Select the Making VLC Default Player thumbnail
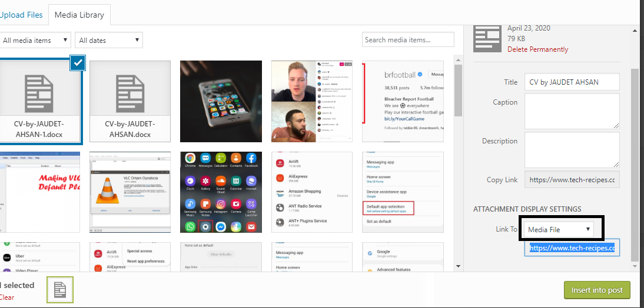This screenshot has width=644, height=308. click(x=40, y=192)
